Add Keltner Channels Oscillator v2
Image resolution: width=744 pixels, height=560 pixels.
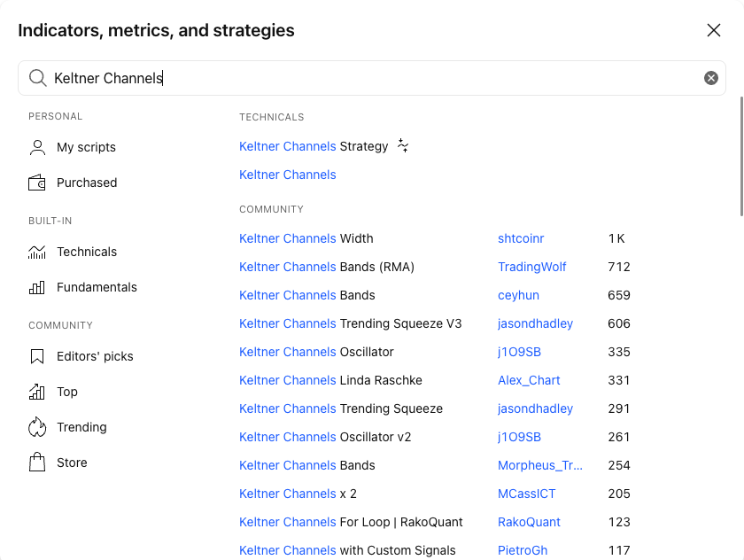[325, 437]
